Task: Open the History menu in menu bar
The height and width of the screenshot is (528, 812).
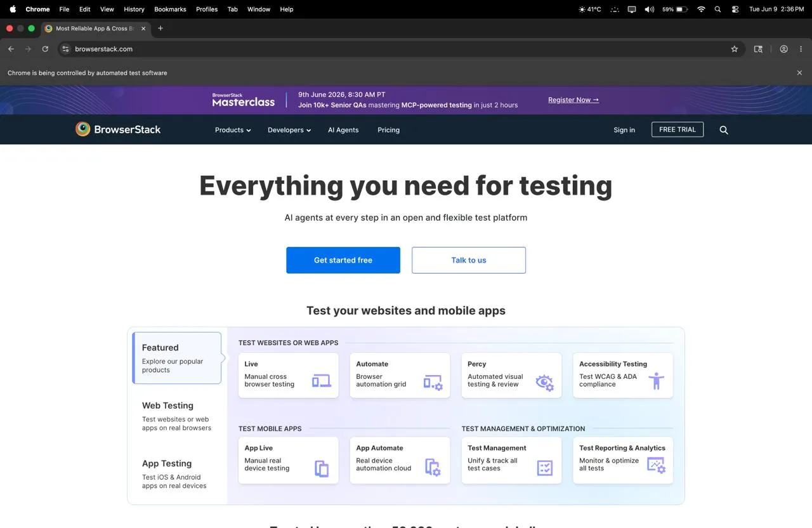Action: coord(134,10)
